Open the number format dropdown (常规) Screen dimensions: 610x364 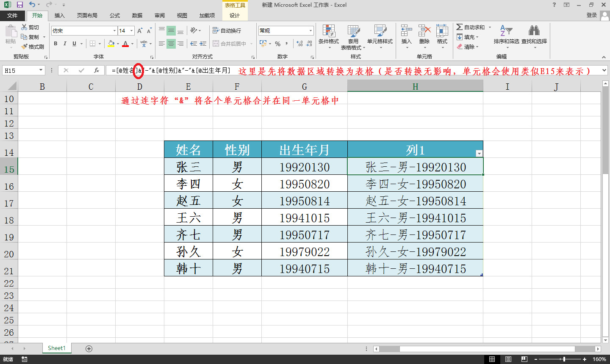[311, 30]
